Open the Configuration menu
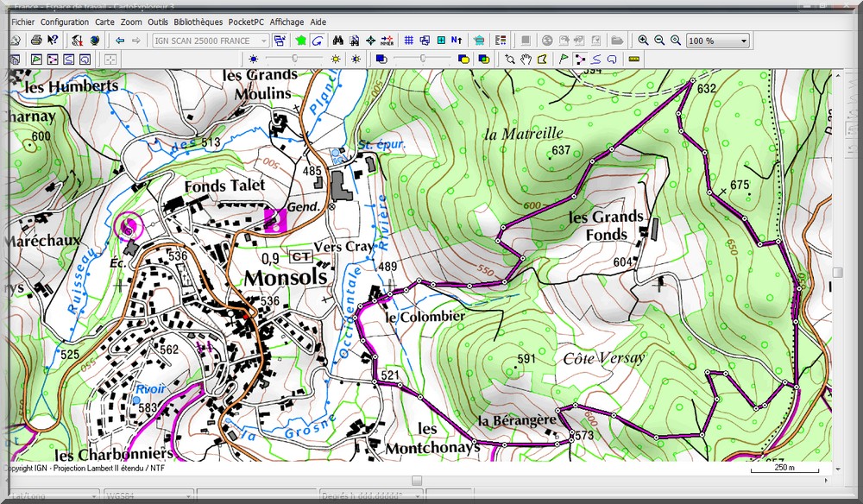The width and height of the screenshot is (863, 504). (65, 22)
